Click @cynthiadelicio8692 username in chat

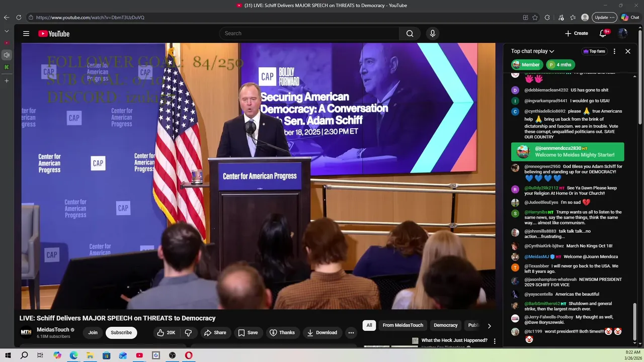[545, 111]
